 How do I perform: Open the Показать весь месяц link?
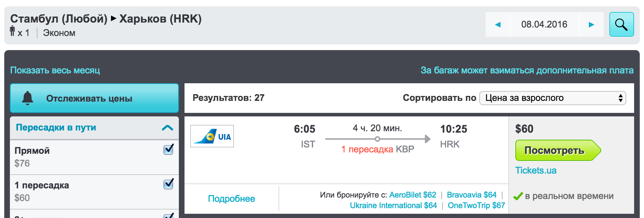[x=55, y=70]
